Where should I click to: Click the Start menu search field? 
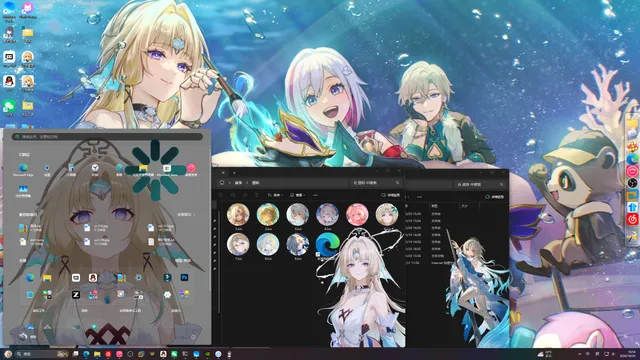(107, 137)
